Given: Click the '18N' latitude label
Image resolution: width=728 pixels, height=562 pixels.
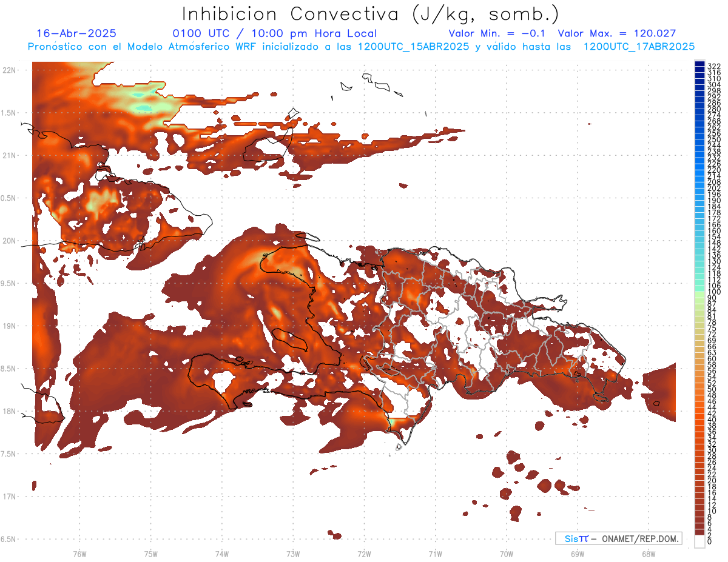Looking at the screenshot, I should (x=10, y=412).
